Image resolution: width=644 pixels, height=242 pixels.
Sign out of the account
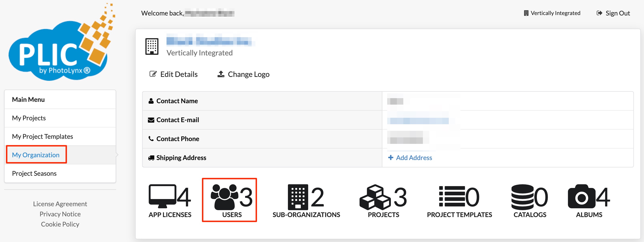(613, 13)
